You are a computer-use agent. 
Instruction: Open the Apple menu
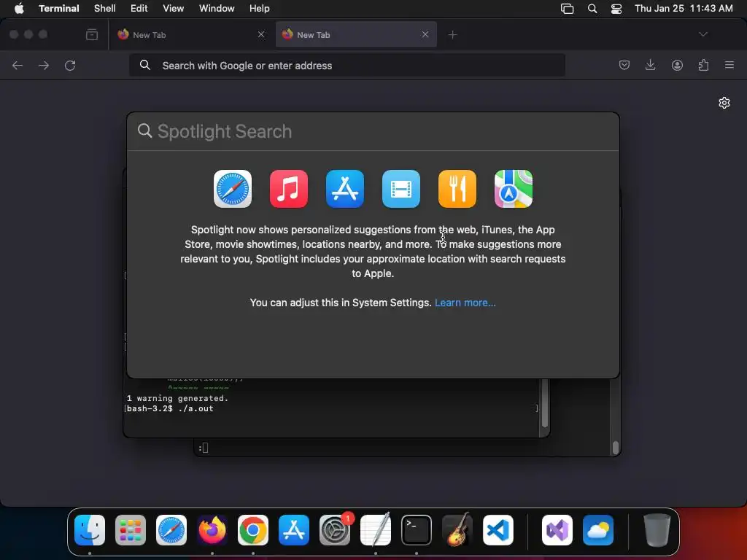click(x=19, y=9)
